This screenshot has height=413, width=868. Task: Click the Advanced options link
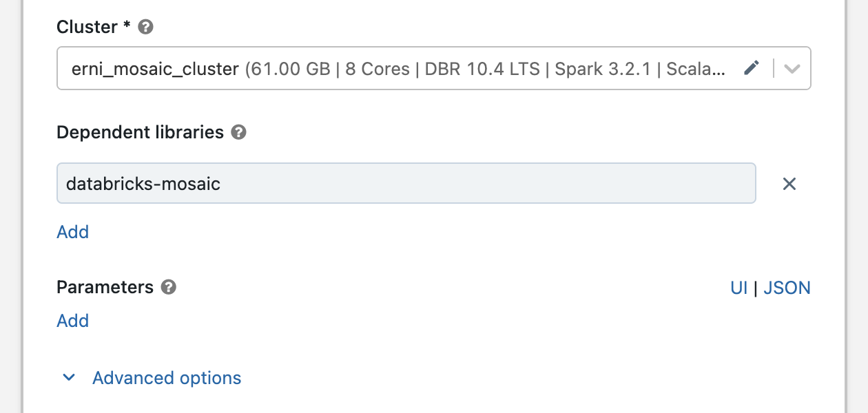coord(166,377)
